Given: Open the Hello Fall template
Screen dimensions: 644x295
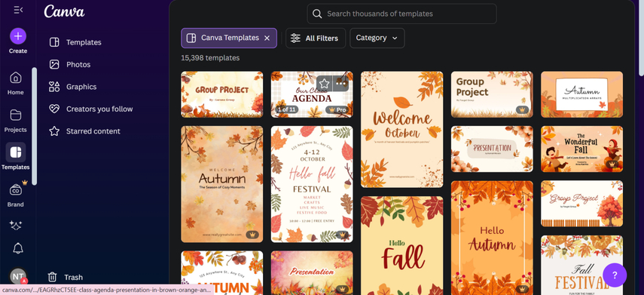Looking at the screenshot, I should click(401, 246).
